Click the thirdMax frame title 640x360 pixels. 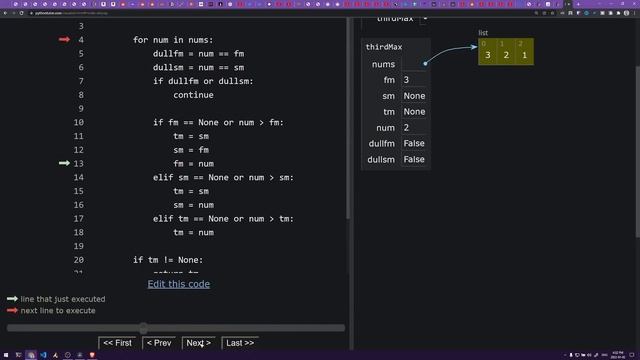pyautogui.click(x=384, y=47)
